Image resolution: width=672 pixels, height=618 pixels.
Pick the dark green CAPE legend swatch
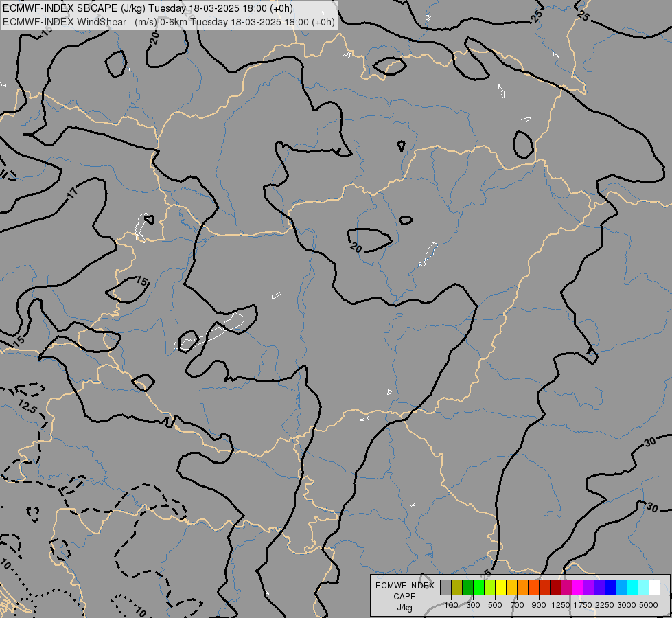(467, 588)
